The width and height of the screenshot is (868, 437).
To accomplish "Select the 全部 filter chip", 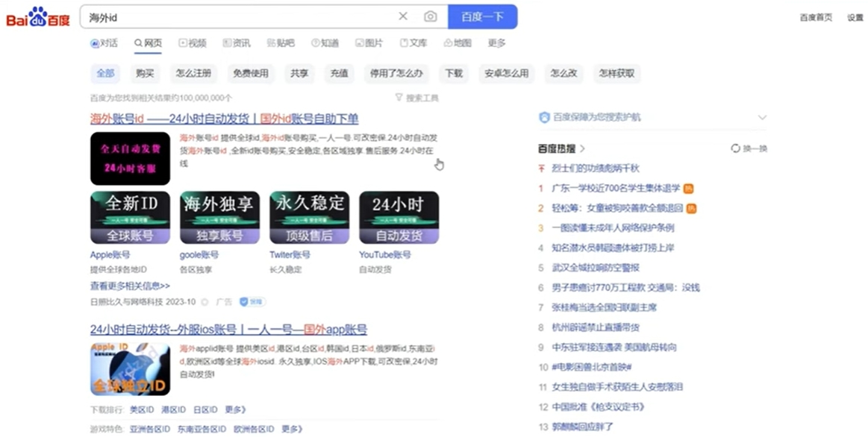I will click(x=105, y=73).
